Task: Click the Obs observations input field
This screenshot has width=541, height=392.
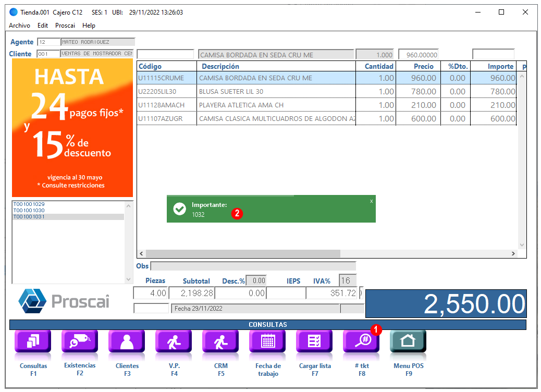Action: click(x=253, y=266)
